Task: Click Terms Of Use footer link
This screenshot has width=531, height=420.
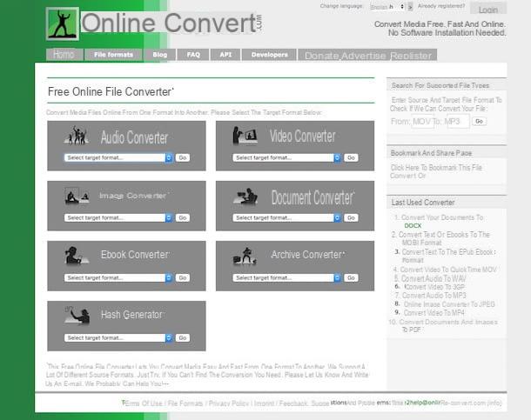Action: 142,403
